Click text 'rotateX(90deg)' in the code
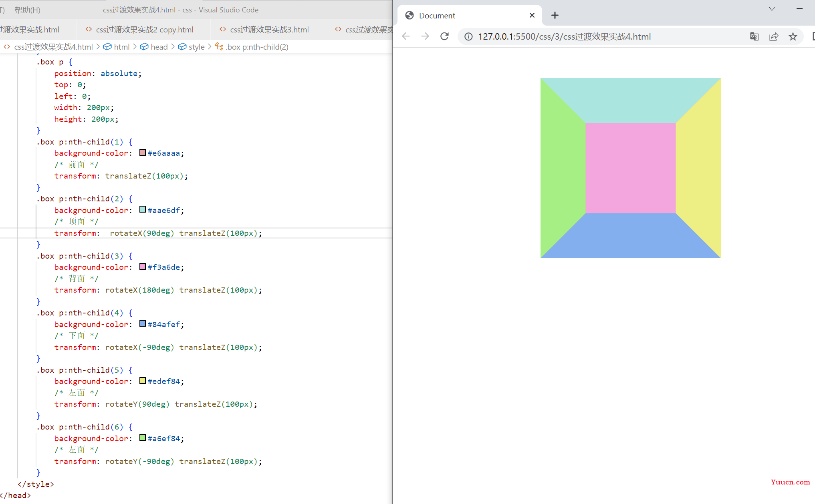This screenshot has width=815, height=504. tap(142, 233)
